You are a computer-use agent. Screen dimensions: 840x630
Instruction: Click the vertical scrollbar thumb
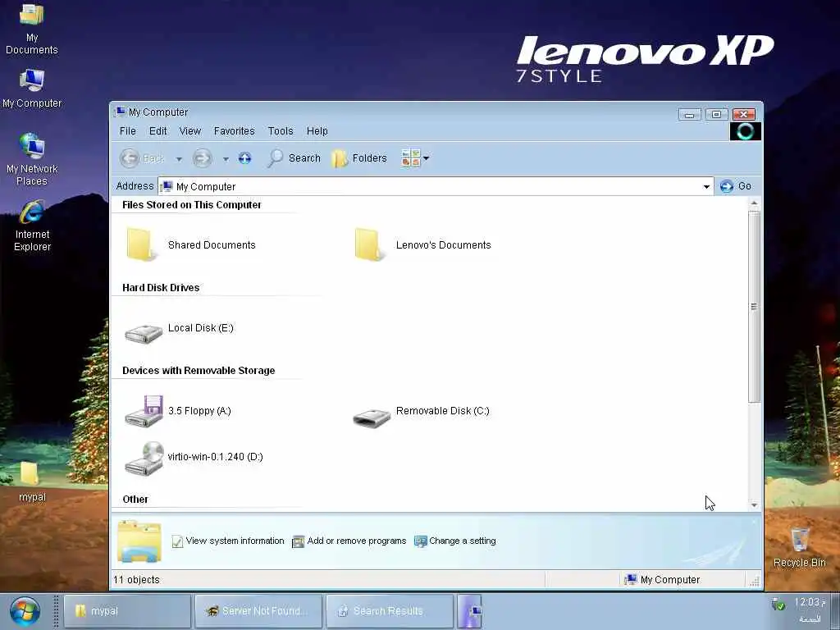pos(754,307)
